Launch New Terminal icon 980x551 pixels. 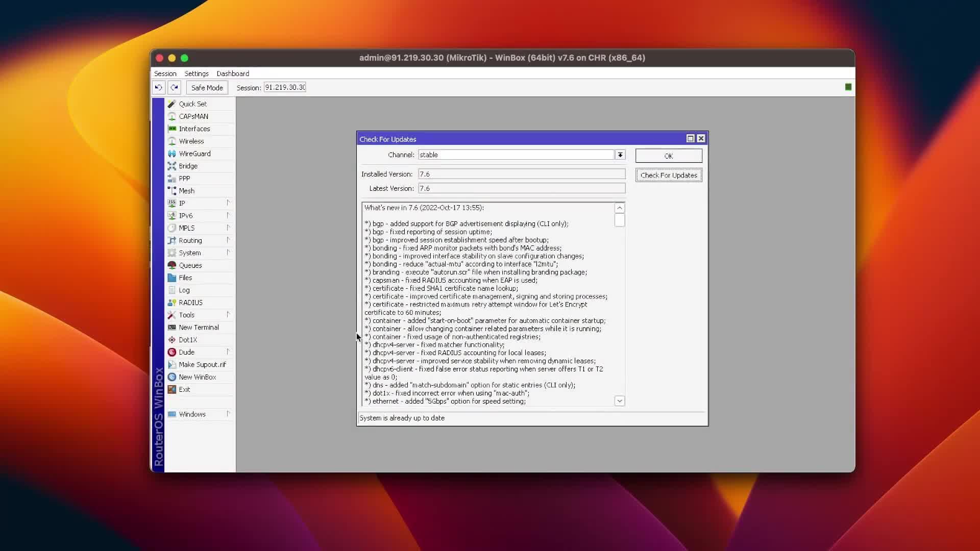171,328
